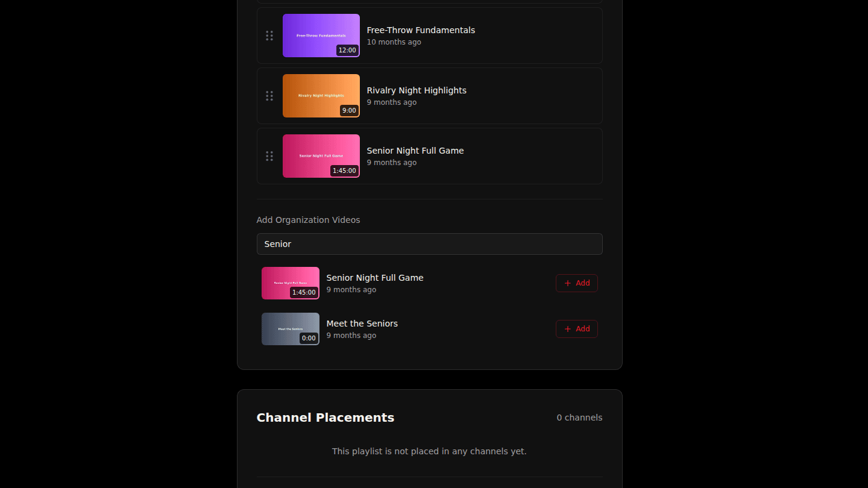Click the Senior Night Full Game search result title

(375, 278)
